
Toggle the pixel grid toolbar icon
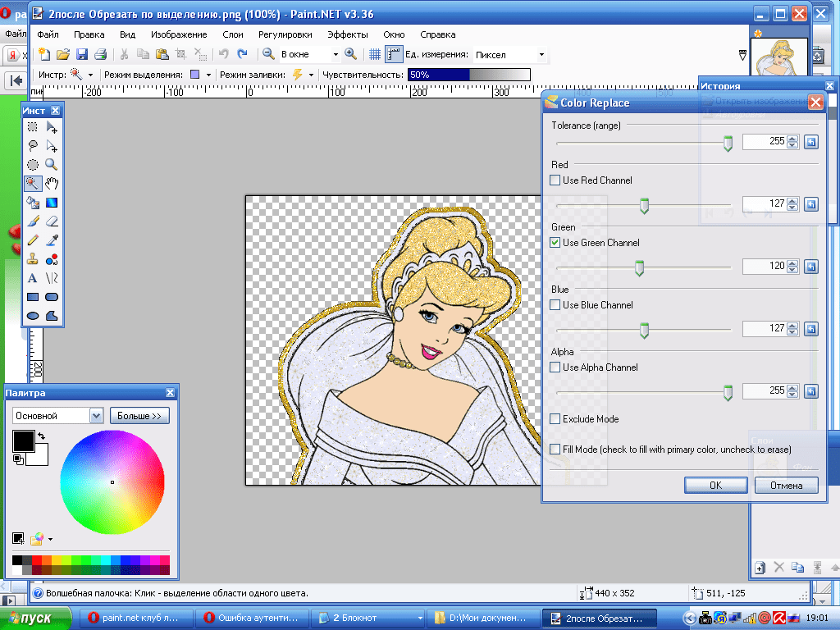[374, 54]
